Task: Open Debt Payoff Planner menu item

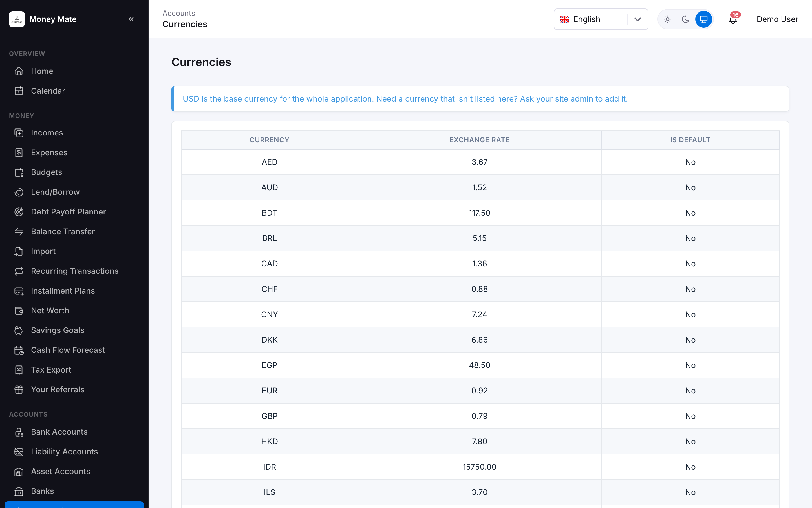Action: tap(74, 212)
